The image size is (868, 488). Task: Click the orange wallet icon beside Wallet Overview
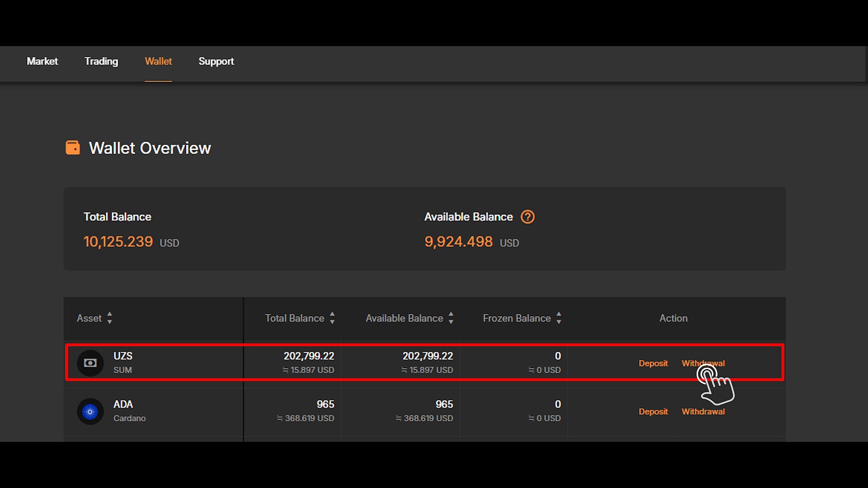click(73, 147)
